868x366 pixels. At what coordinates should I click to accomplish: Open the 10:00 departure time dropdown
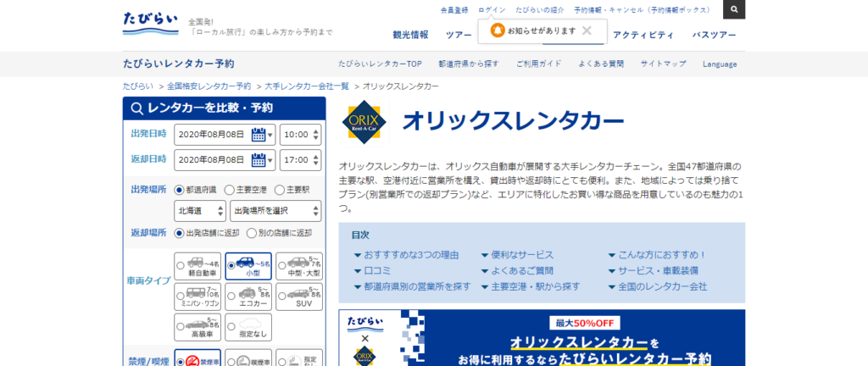(300, 135)
